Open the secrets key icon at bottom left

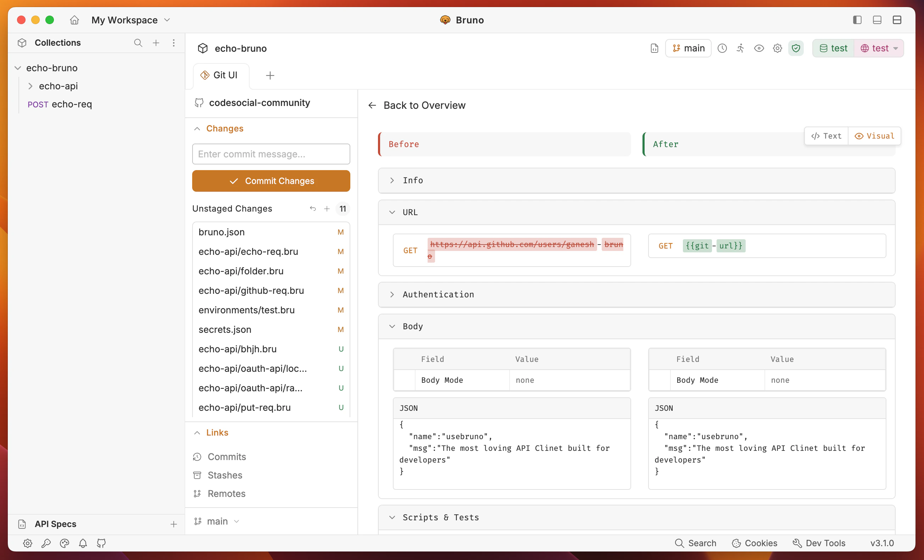pyautogui.click(x=46, y=543)
